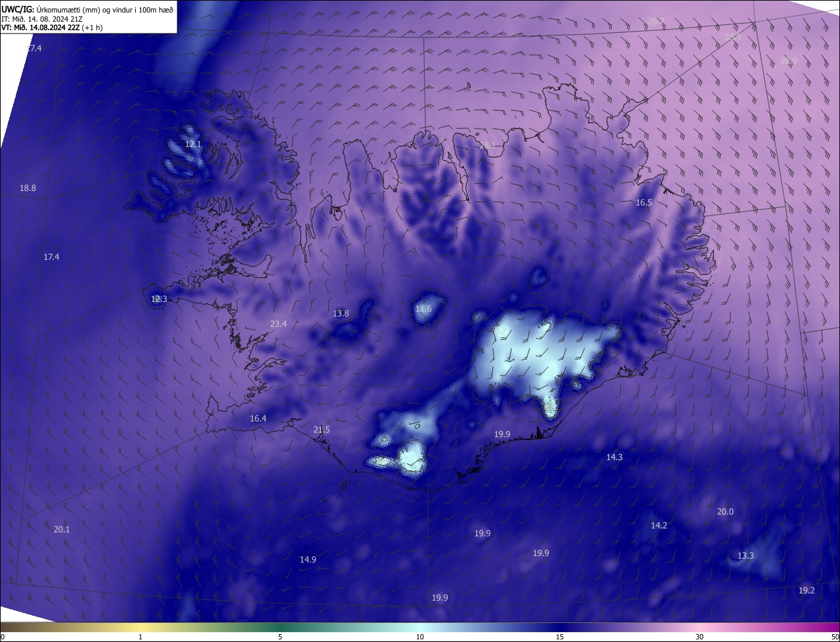Click the 12.1 value on the map
The width and height of the screenshot is (840, 642).
193,144
